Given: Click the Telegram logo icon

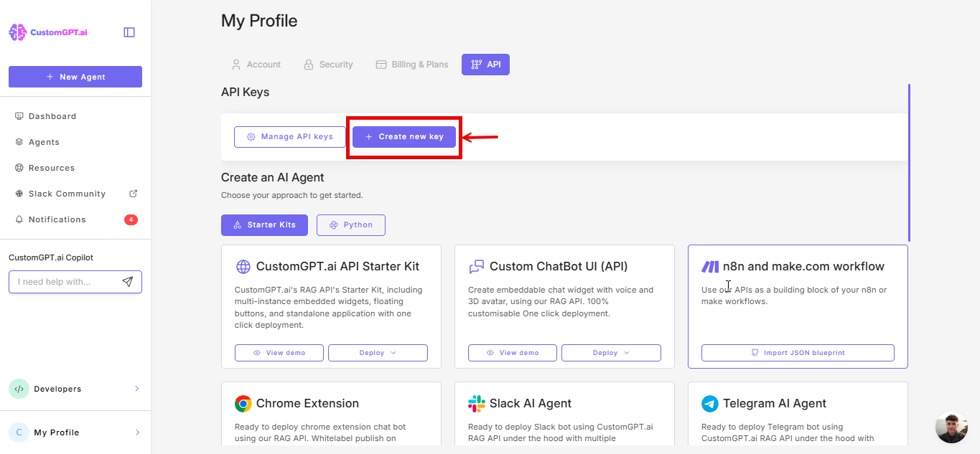Looking at the screenshot, I should point(710,404).
